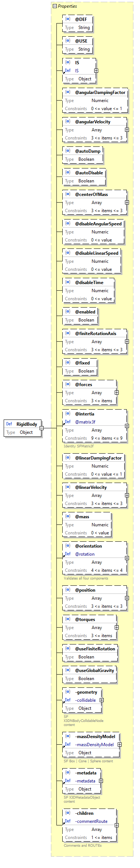
Task: Click the -massDensityModel property icon
Action: 68,736
